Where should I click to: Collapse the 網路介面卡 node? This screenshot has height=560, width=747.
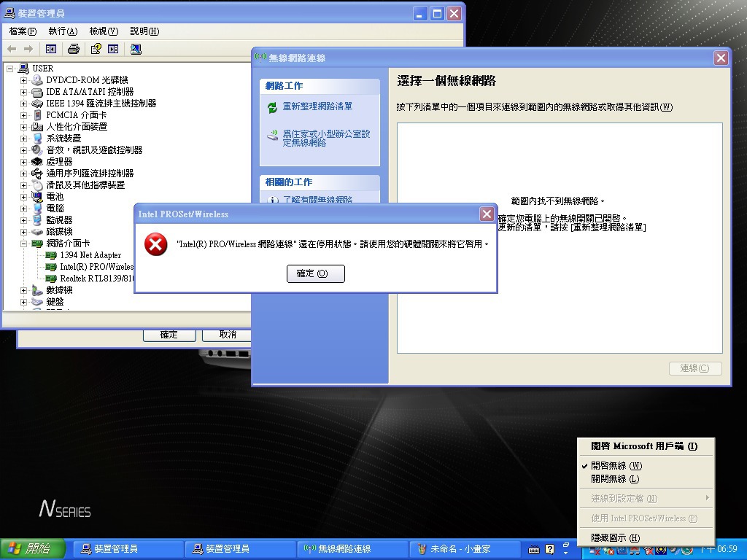point(23,244)
